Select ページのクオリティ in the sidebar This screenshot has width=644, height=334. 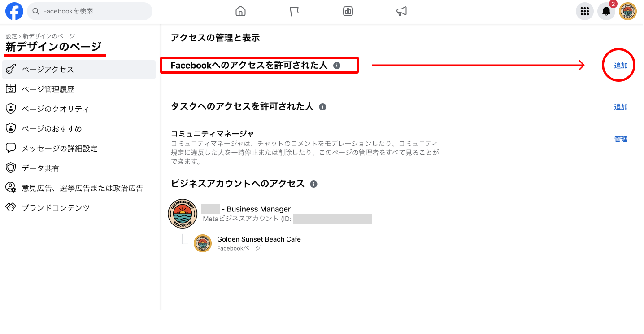pos(79,109)
